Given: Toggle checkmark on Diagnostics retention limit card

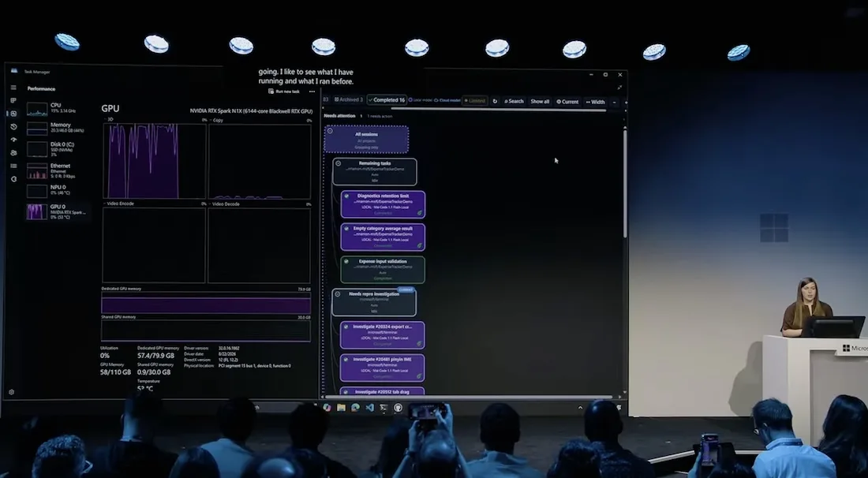Looking at the screenshot, I should pyautogui.click(x=346, y=196).
